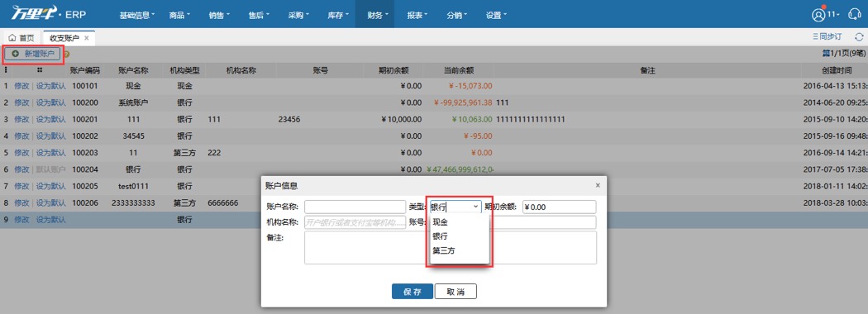Image resolution: width=868 pixels, height=314 pixels.
Task: Click institution name 6666666 cell
Action: point(223,202)
